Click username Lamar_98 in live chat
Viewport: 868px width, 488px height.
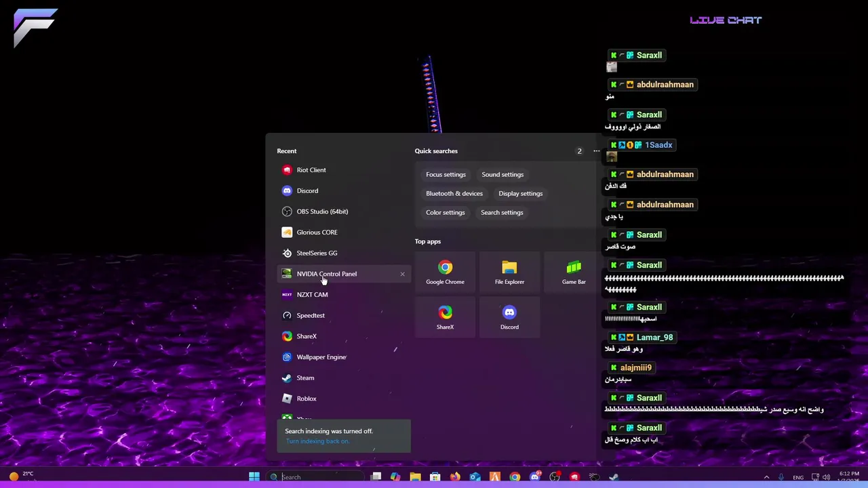(x=654, y=338)
